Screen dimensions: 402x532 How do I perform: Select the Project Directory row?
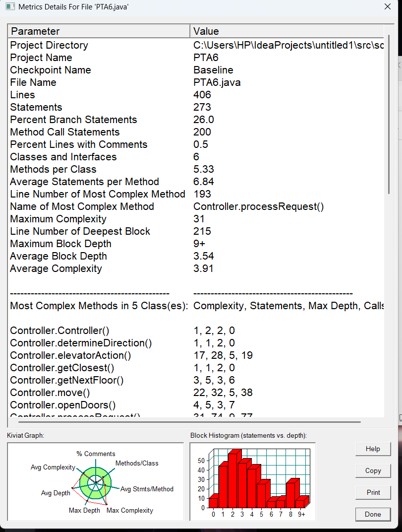196,45
